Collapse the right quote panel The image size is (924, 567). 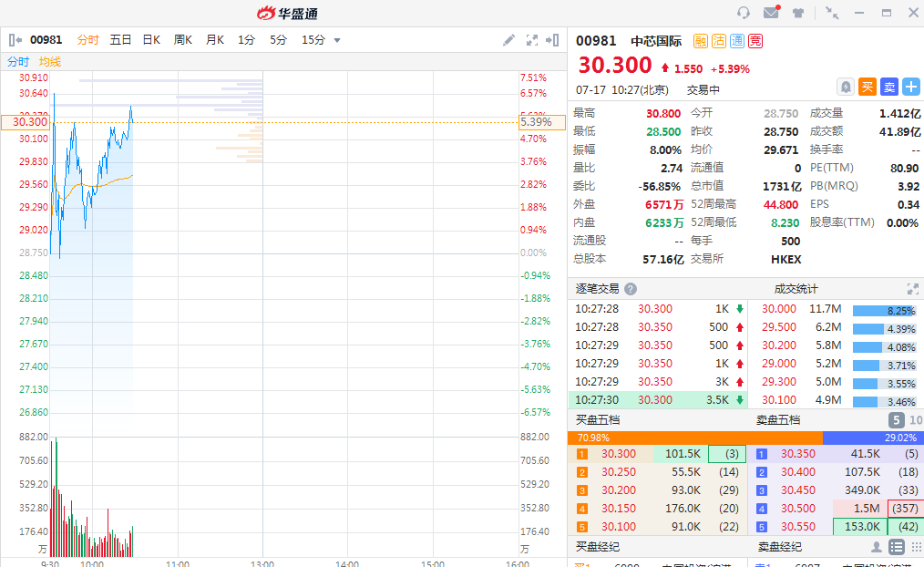coord(552,40)
